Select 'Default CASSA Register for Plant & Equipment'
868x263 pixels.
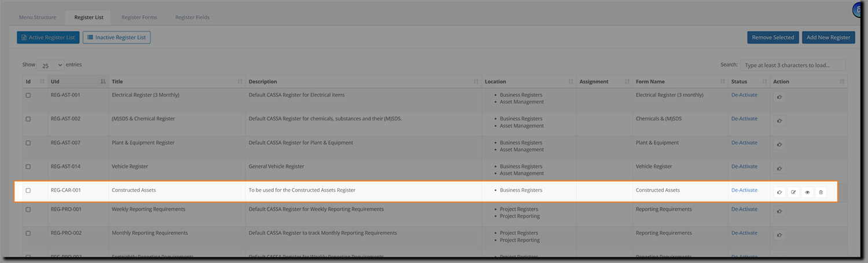tap(301, 143)
